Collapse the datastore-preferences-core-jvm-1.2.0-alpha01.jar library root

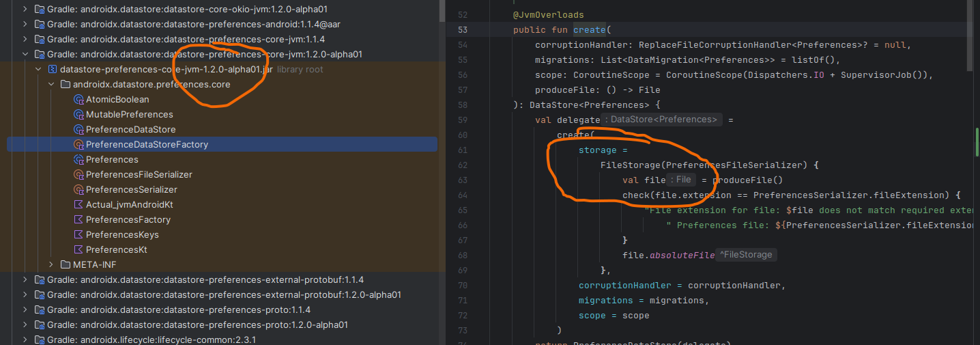click(x=38, y=70)
